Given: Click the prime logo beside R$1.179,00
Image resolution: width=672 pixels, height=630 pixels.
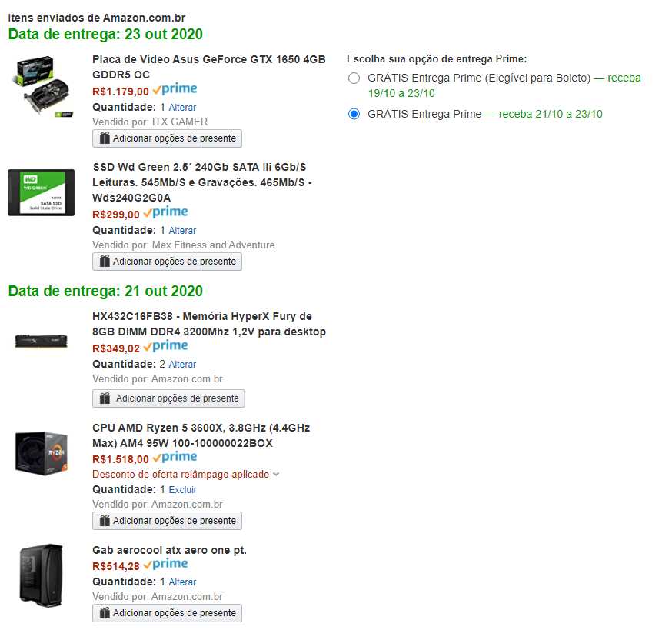Looking at the screenshot, I should tap(175, 89).
